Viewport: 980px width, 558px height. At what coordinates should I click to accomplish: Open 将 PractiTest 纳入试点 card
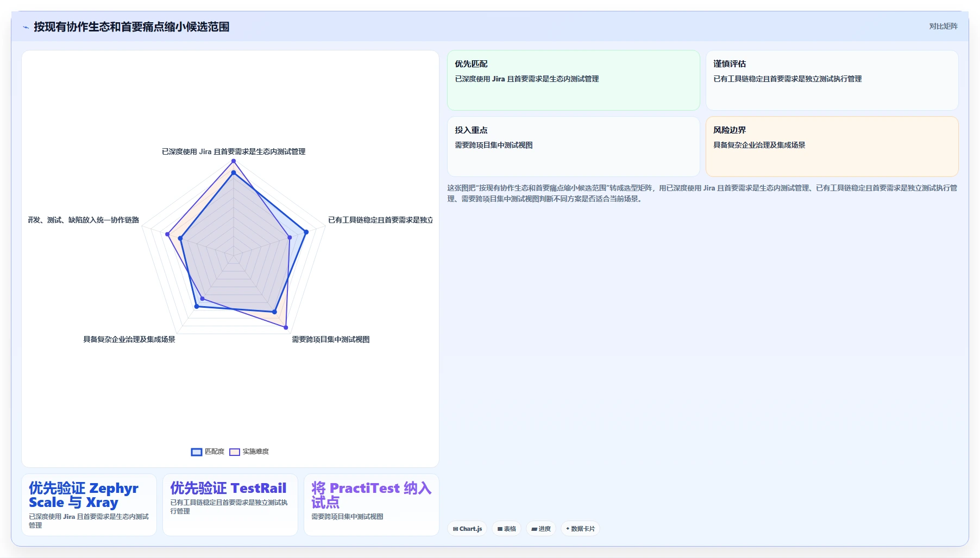click(372, 505)
